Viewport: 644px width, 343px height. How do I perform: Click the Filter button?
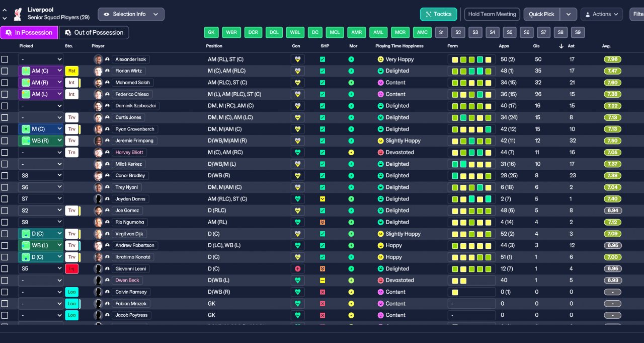[637, 14]
